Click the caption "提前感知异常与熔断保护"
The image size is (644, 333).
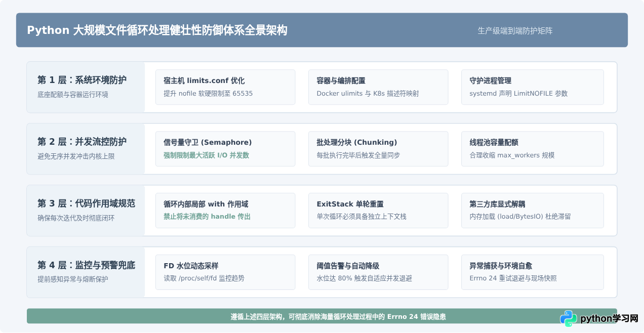(73, 280)
